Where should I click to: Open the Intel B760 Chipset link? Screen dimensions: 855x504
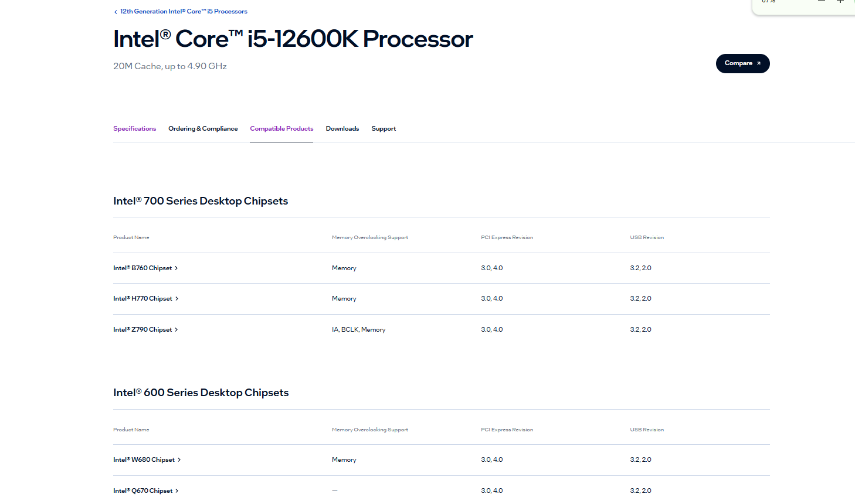point(145,268)
